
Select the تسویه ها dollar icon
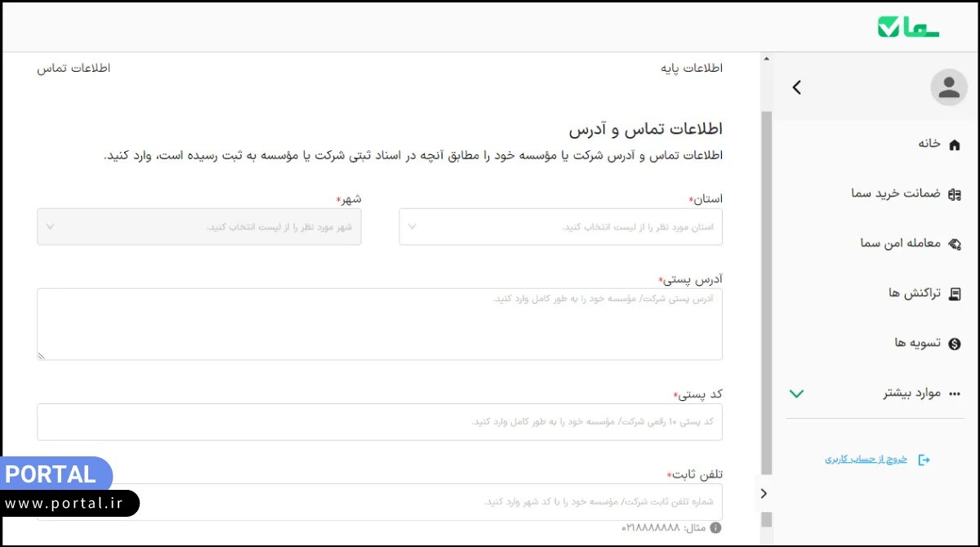955,343
